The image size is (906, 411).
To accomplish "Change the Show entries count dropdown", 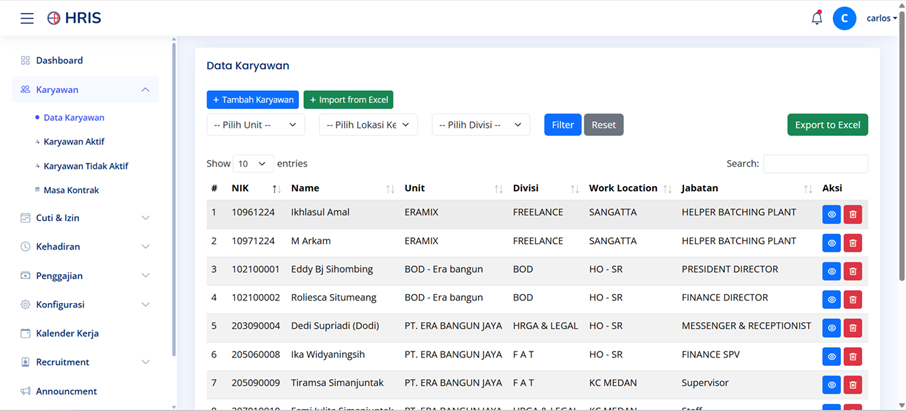I will pos(253,164).
